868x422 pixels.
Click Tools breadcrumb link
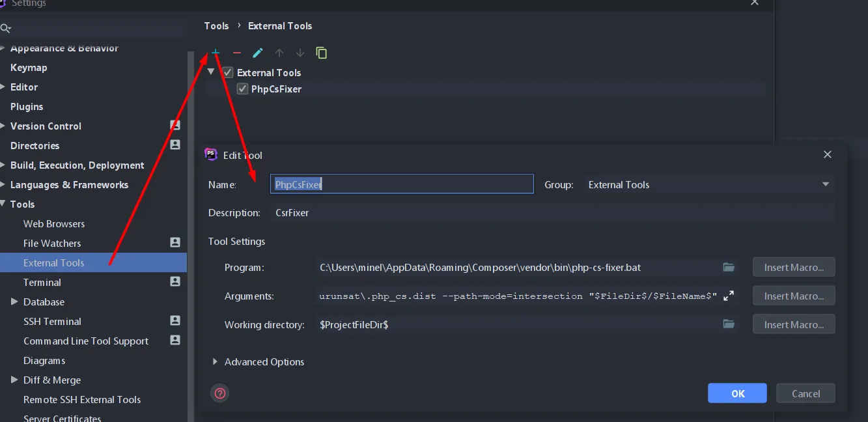216,25
